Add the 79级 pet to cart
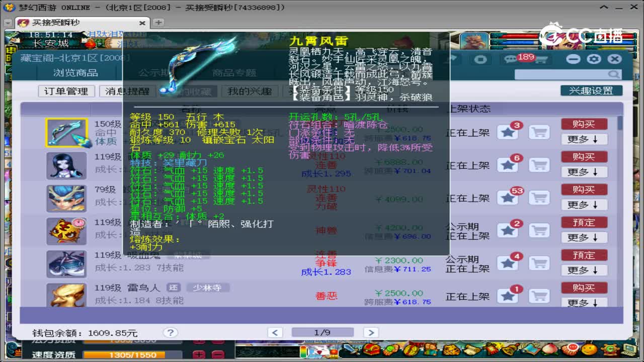This screenshot has height=362, width=644. point(539,198)
